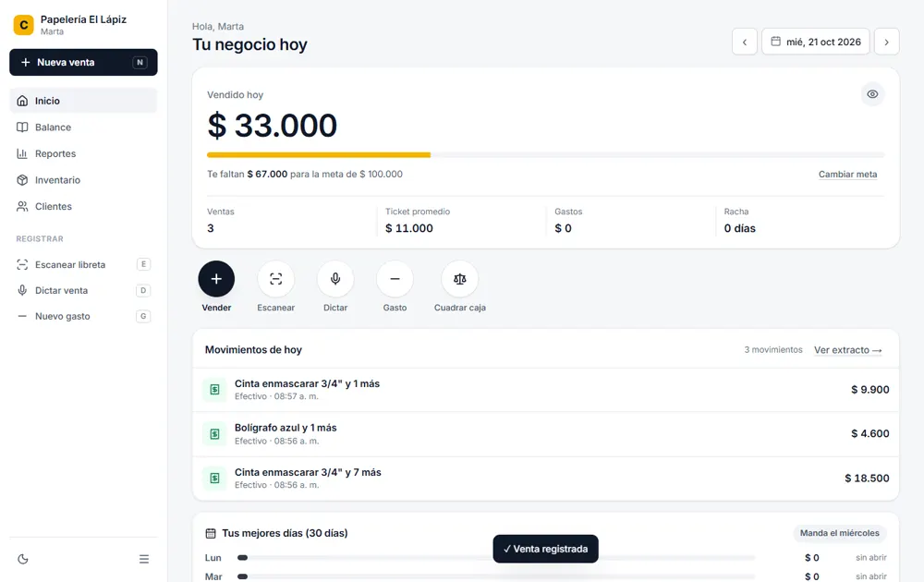Click the D shortcut badge

tap(143, 290)
